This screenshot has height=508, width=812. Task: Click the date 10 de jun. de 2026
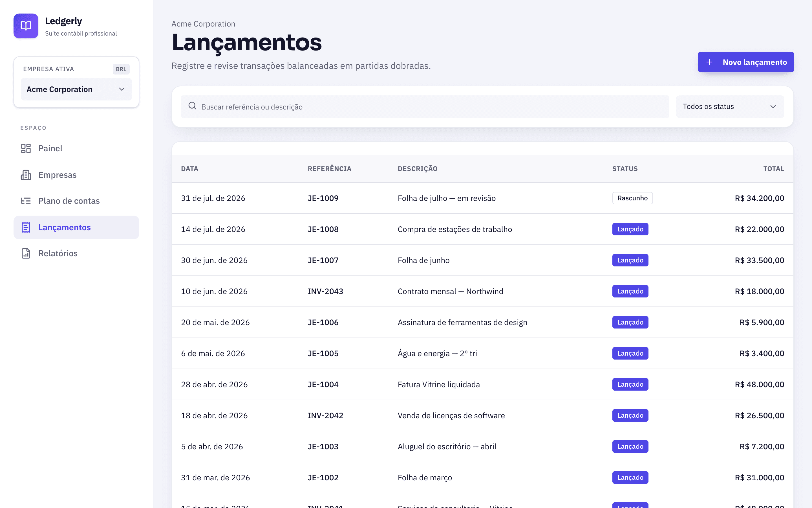coord(214,291)
